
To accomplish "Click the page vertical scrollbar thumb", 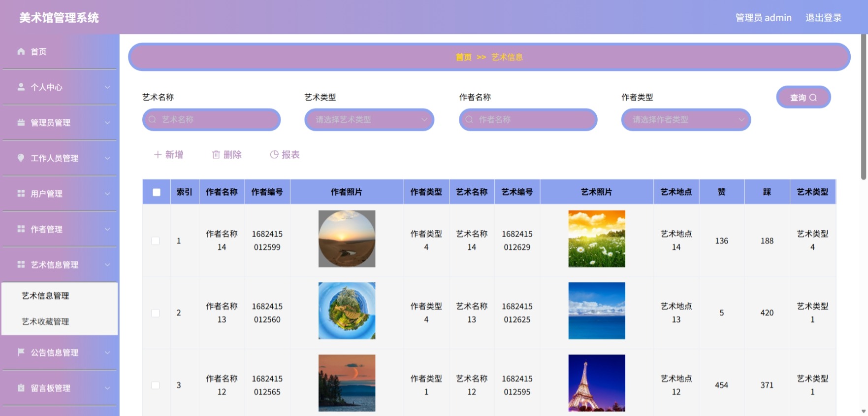I will pyautogui.click(x=864, y=107).
